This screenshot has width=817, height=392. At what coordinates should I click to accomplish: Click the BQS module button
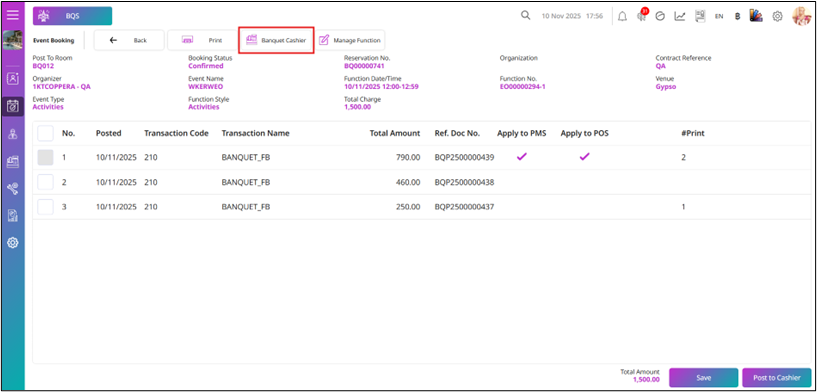tap(72, 16)
